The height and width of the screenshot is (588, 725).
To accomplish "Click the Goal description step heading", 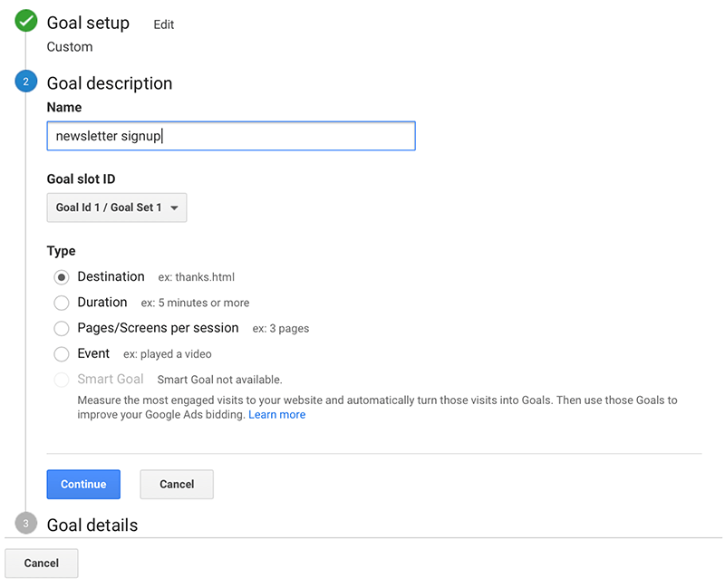I will pos(109,83).
